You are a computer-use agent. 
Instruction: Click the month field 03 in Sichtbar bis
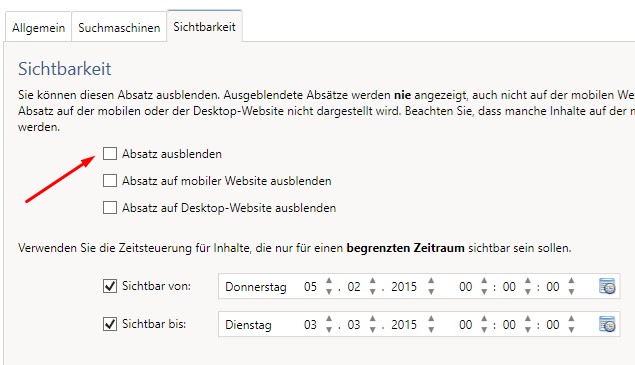354,325
